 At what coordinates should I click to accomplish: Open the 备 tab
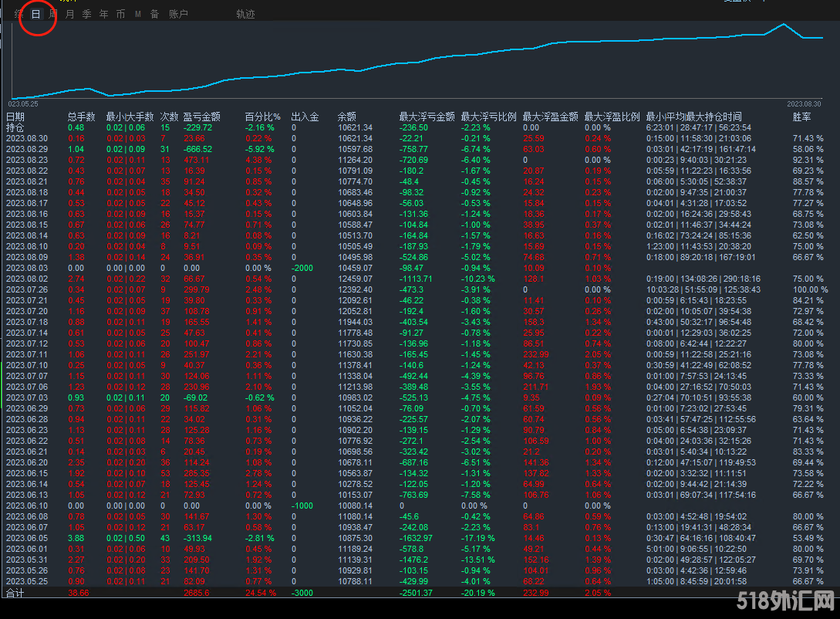point(154,14)
